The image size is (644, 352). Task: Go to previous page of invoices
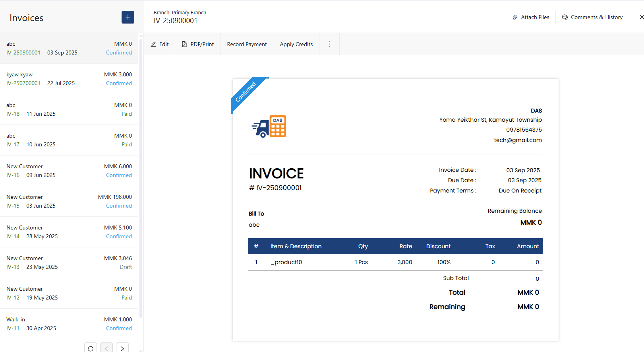[106, 348]
